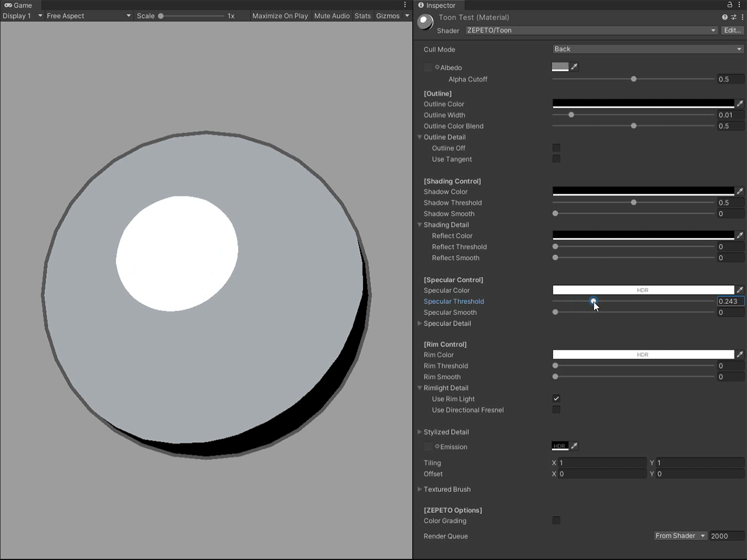
Task: Open the Free Aspect dropdown
Action: [x=88, y=16]
